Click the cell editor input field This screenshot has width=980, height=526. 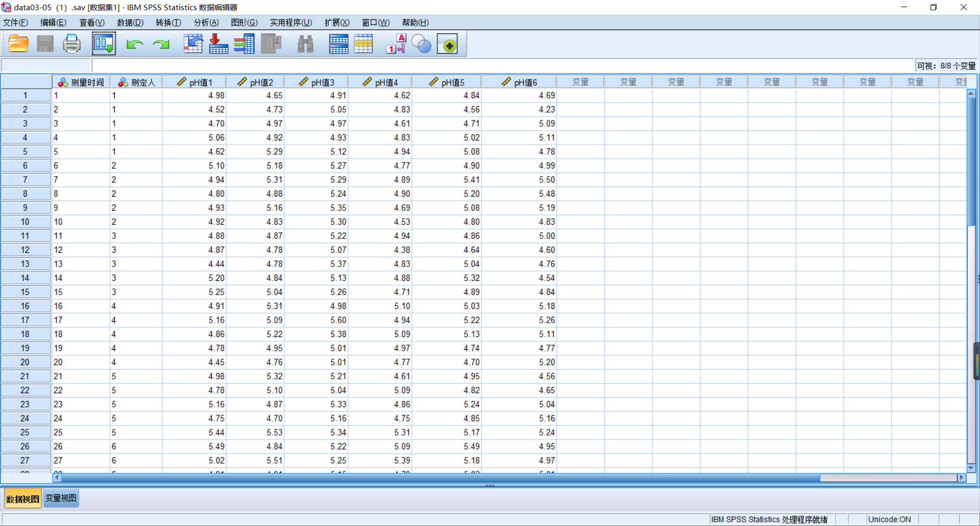point(503,65)
